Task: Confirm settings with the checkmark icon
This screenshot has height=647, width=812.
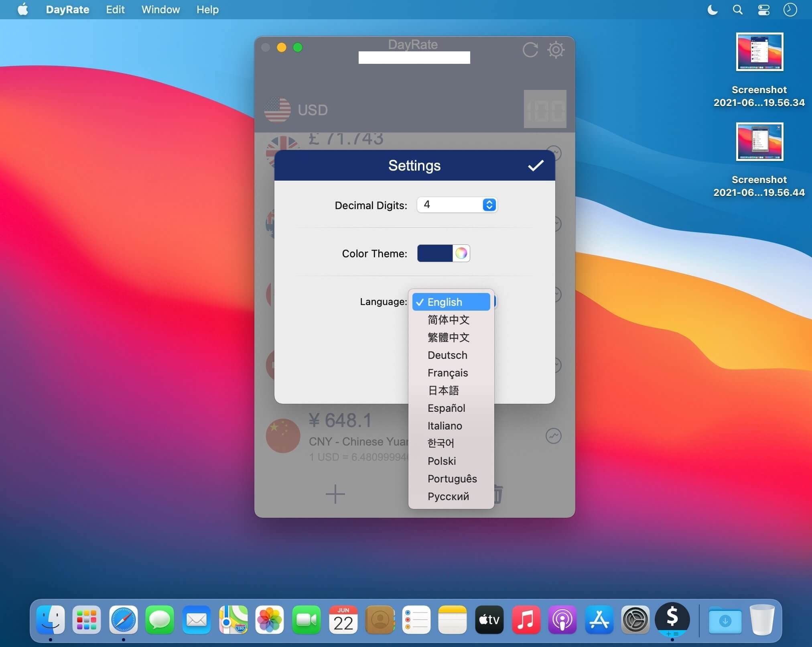Action: pos(536,165)
